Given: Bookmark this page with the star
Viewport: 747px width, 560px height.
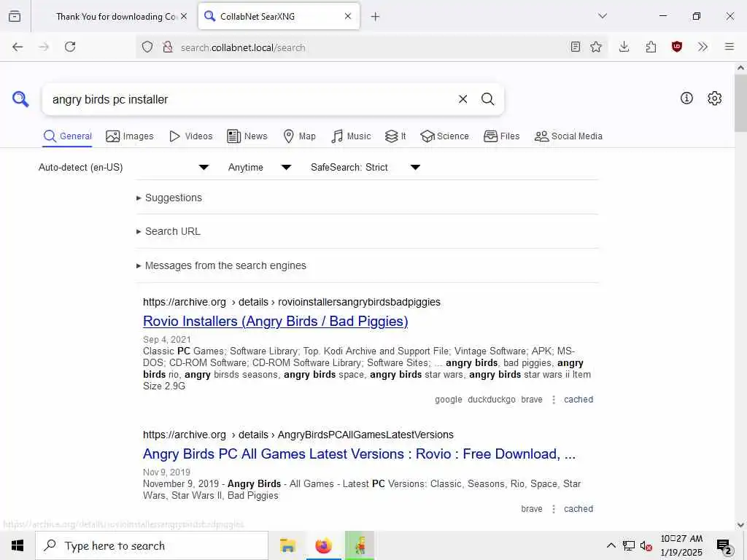Looking at the screenshot, I should tap(596, 47).
